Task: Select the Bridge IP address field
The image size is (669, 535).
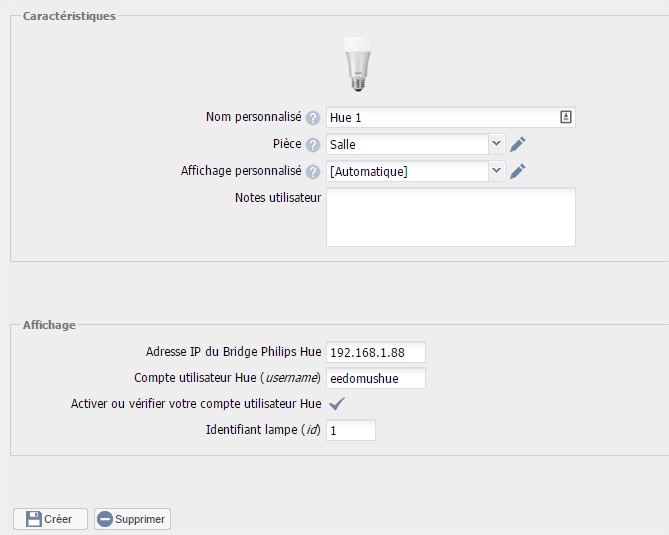Action: [375, 352]
